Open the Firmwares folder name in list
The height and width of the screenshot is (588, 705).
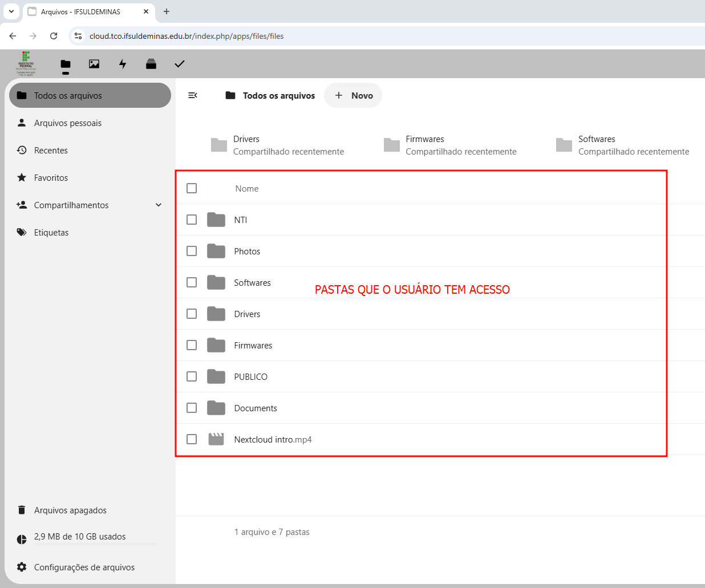253,345
